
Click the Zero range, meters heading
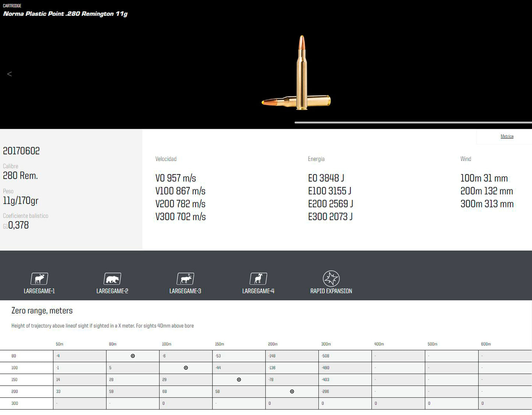[42, 311]
